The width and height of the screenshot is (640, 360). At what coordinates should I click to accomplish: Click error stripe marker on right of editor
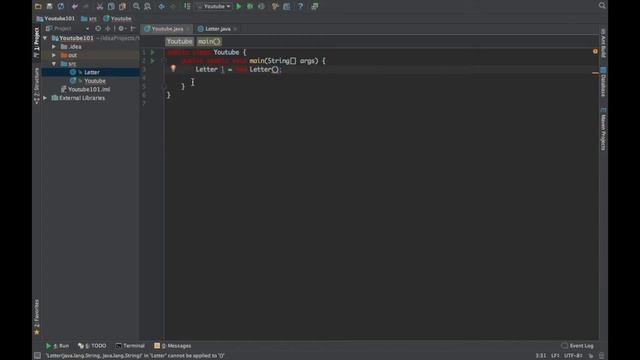point(595,73)
